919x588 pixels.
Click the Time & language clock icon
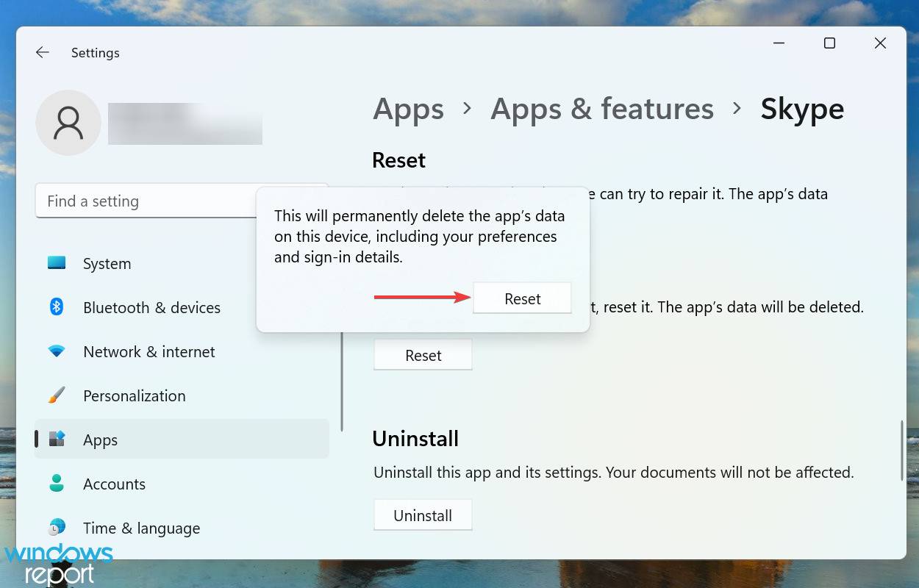[x=57, y=528]
